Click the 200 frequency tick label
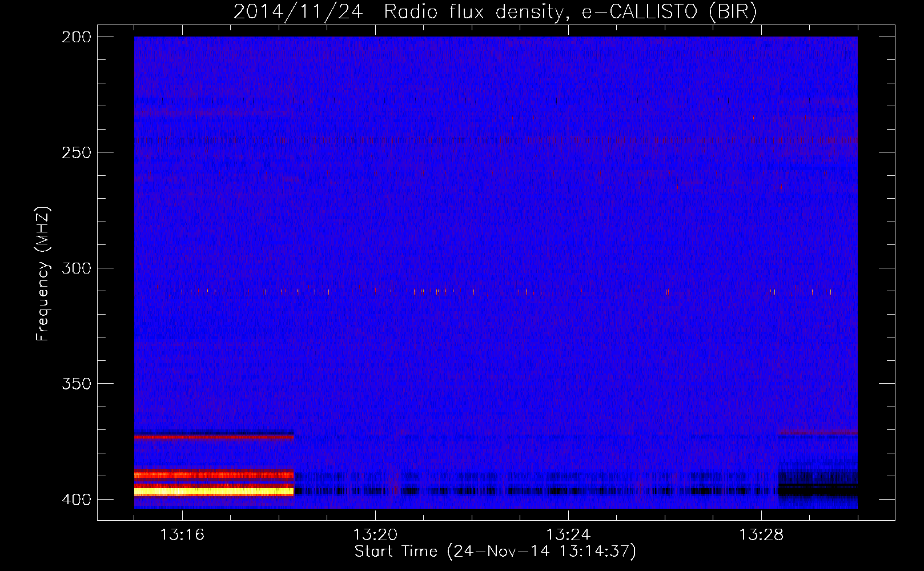 point(77,37)
